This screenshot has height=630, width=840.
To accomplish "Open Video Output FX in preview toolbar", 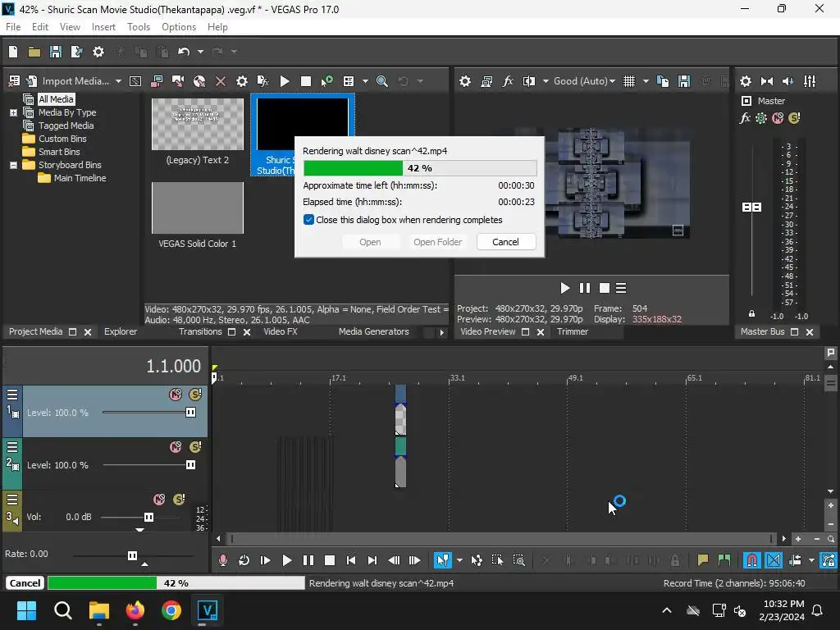I will tap(508, 81).
